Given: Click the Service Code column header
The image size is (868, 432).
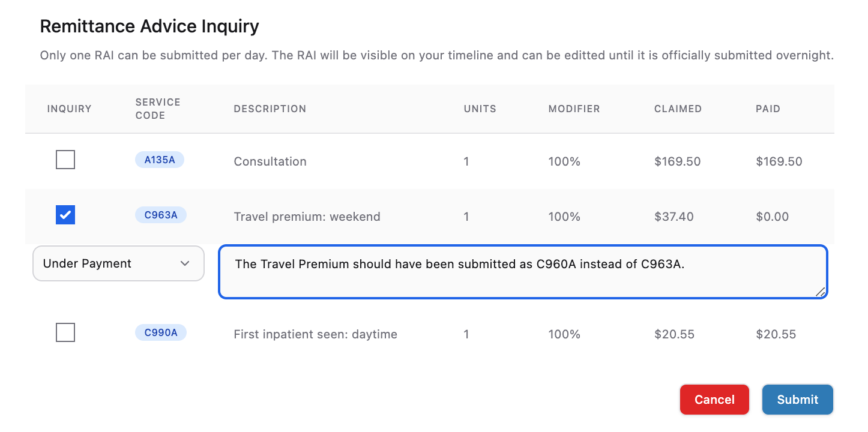Looking at the screenshot, I should point(158,109).
